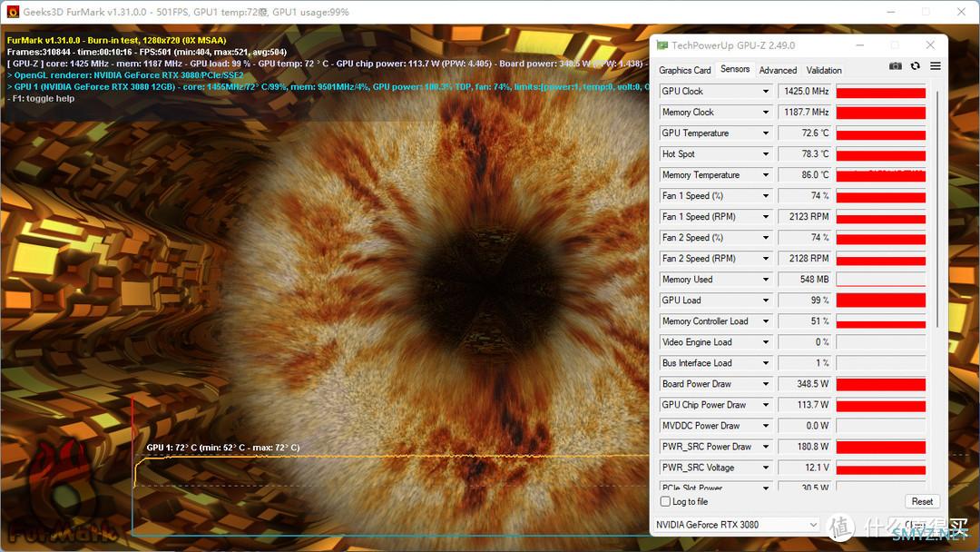Screen dimensions: 980x552
Task: Minimize the FurMark window
Action: pyautogui.click(x=891, y=12)
